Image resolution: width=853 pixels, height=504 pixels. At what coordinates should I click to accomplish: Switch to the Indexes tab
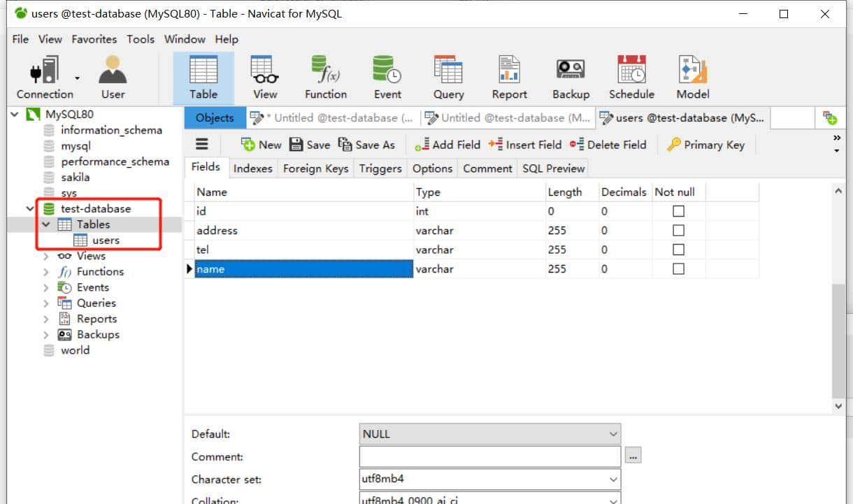252,168
